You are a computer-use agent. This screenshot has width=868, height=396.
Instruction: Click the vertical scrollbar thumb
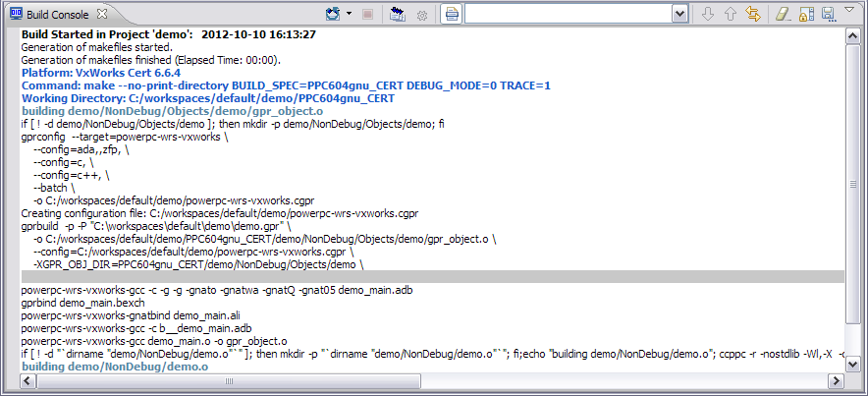tap(853, 184)
